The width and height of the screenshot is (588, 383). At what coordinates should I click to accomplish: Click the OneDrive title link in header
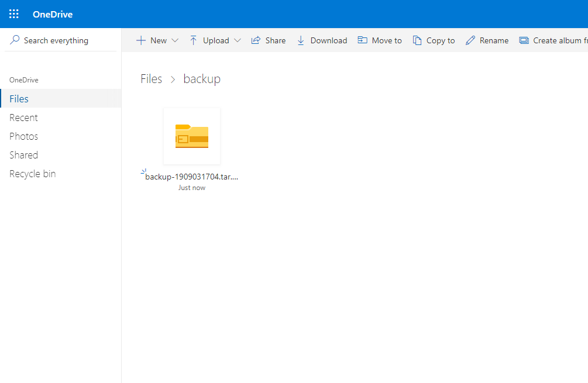tap(53, 14)
